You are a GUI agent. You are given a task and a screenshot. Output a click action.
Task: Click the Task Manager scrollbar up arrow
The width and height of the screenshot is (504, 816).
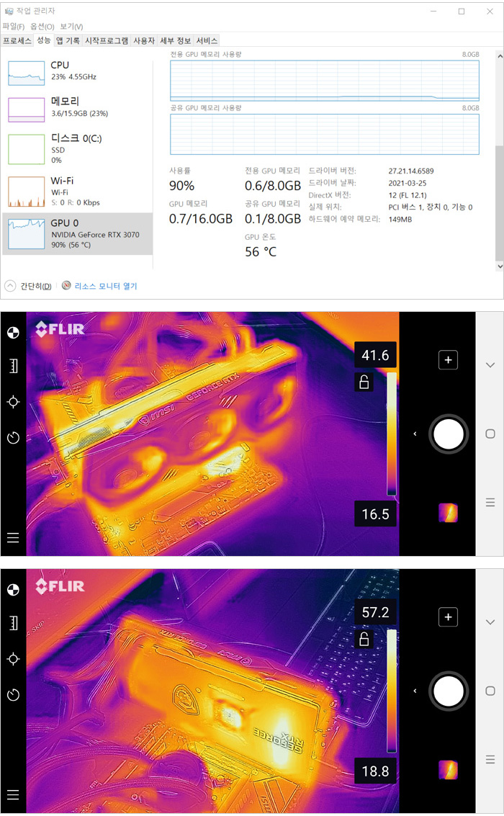(x=500, y=55)
